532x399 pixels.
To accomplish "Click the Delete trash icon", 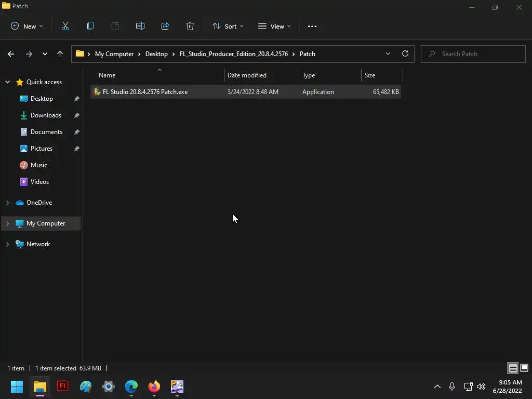I will pos(190,26).
